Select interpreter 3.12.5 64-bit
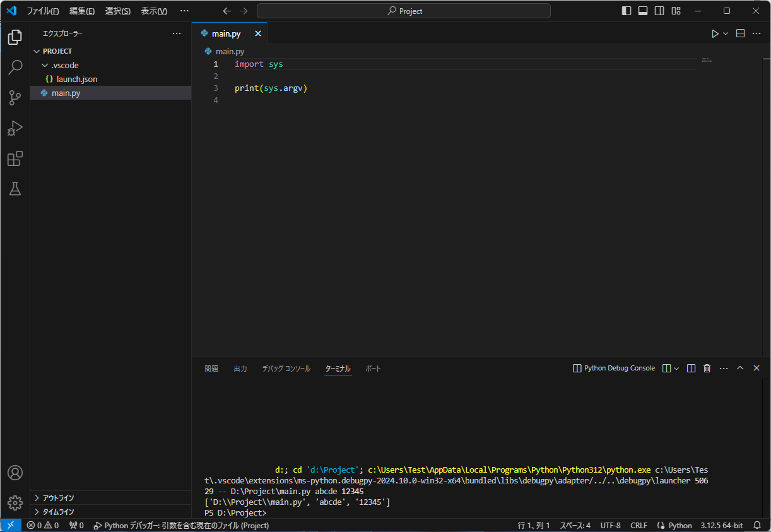The width and height of the screenshot is (771, 532). pyautogui.click(x=721, y=525)
